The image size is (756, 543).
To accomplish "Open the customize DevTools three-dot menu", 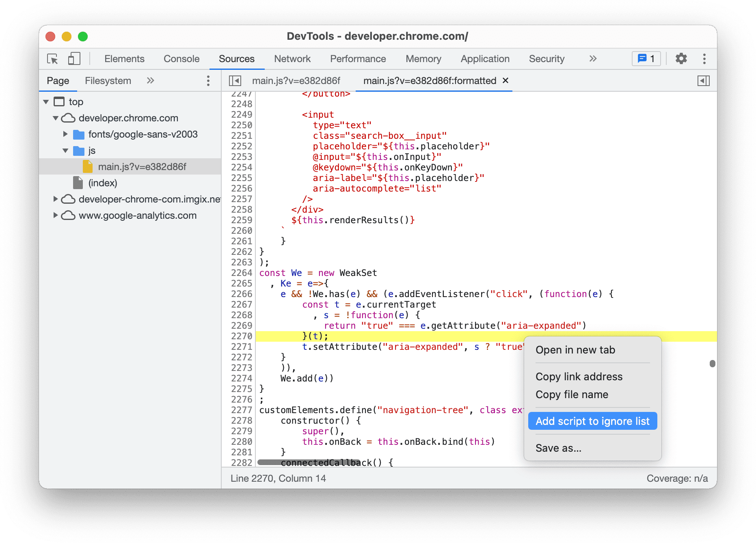I will [x=704, y=59].
